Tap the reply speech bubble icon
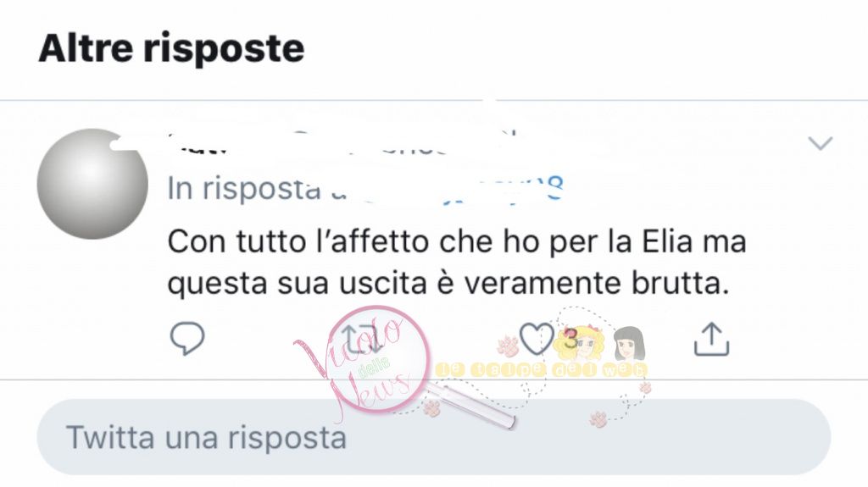The width and height of the screenshot is (868, 487). [x=187, y=338]
